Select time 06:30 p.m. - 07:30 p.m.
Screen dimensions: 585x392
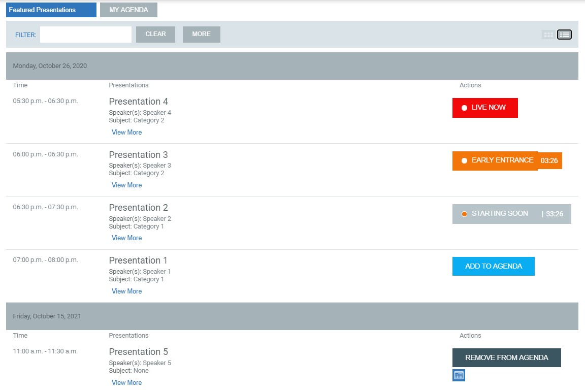click(x=46, y=207)
